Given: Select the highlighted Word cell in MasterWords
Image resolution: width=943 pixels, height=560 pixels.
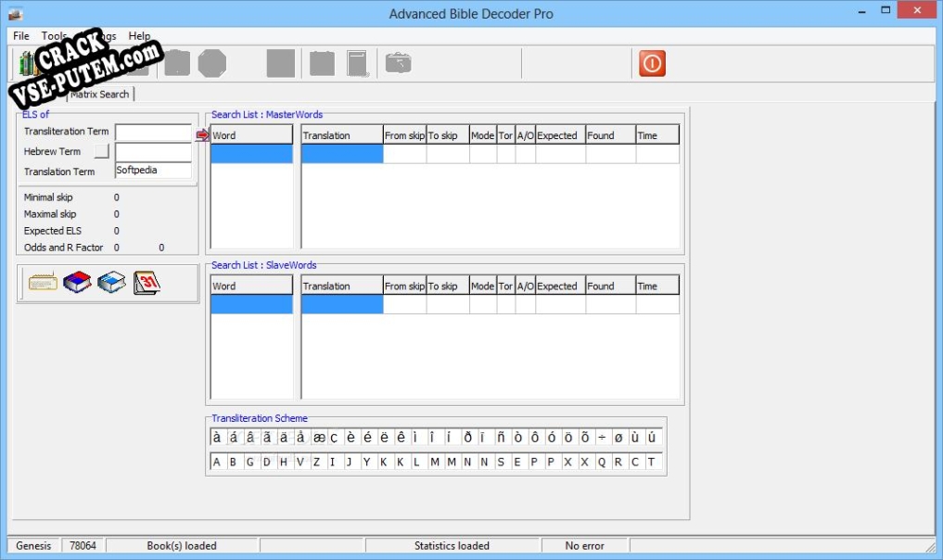Looking at the screenshot, I should click(x=251, y=154).
